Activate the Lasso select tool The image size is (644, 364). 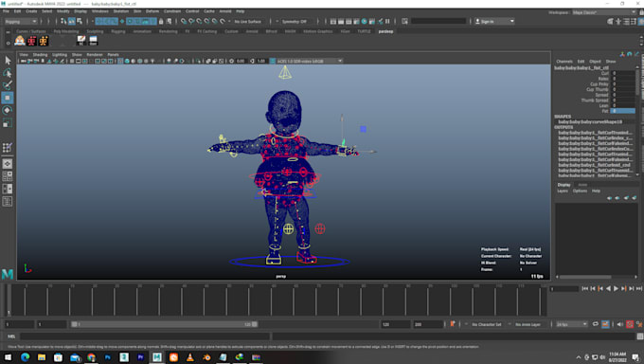coord(8,73)
